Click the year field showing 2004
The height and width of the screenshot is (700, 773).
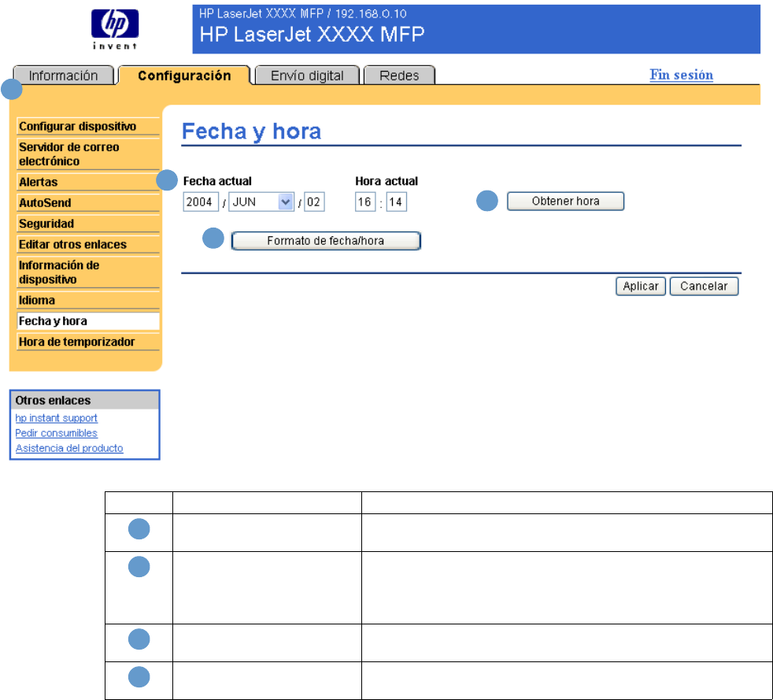[201, 202]
